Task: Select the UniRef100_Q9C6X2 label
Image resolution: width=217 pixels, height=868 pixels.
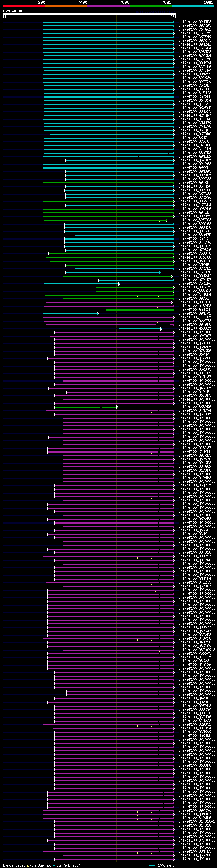Action: (x=195, y=231)
